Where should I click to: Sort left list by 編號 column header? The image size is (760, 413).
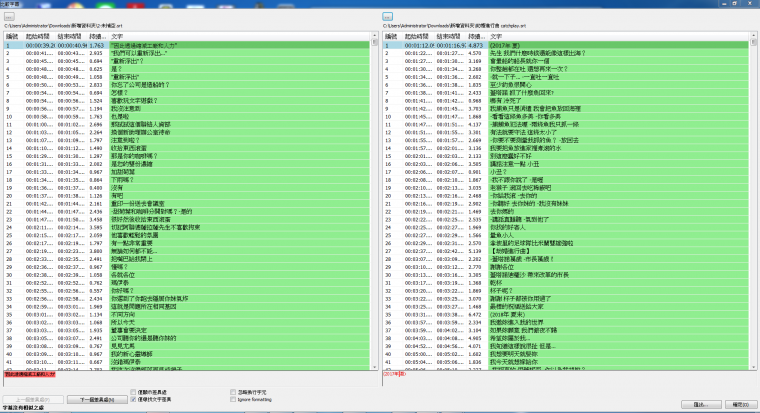point(14,37)
